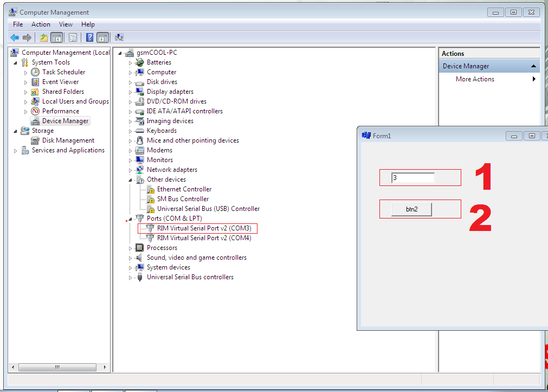The height and width of the screenshot is (392, 548).
Task: Collapse the System Tools node
Action: 15,63
